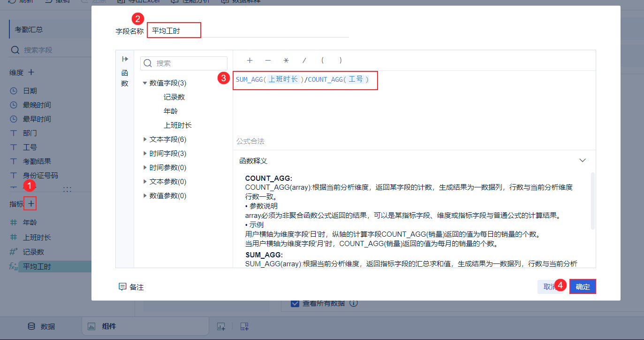644x340 pixels.
Task: Click the function panel expand arrow icon
Action: 125,59
